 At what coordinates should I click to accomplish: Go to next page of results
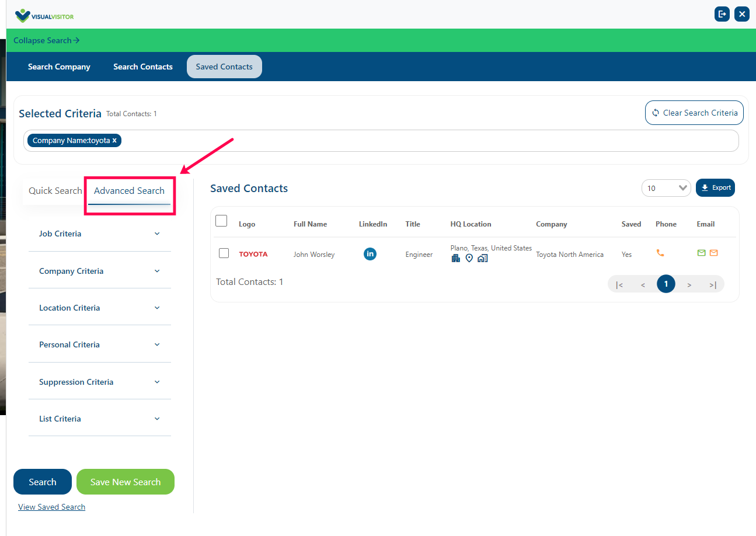pyautogui.click(x=689, y=284)
